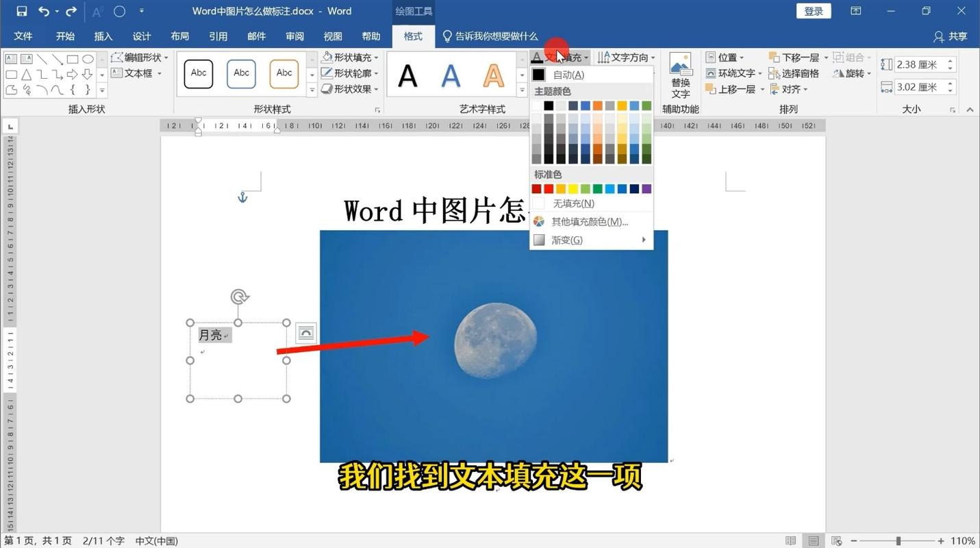Pick the standard red color swatch

pyautogui.click(x=549, y=189)
